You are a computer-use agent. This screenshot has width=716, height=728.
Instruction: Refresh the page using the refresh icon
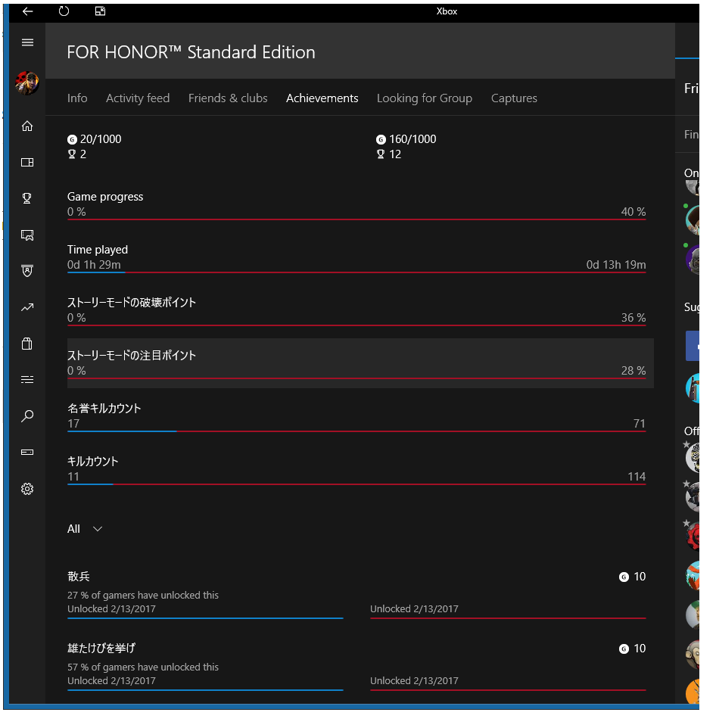coord(64,11)
